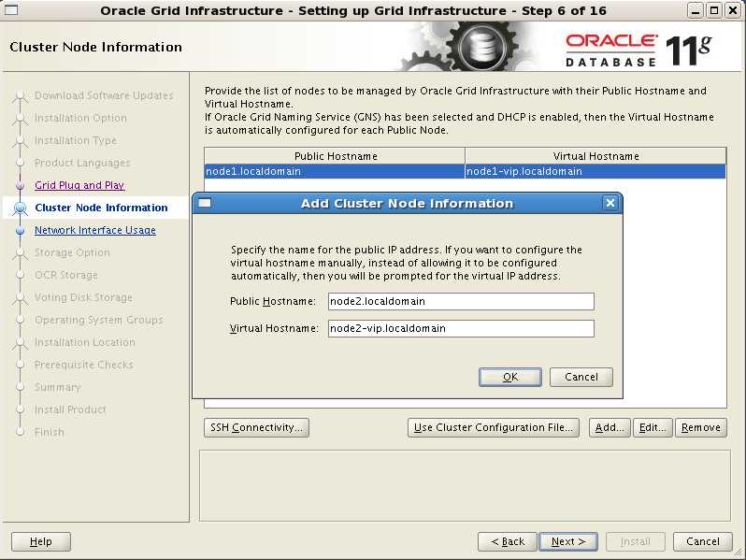Open the dialog's window menu icon
Screen dimensions: 746x560
click(205, 204)
